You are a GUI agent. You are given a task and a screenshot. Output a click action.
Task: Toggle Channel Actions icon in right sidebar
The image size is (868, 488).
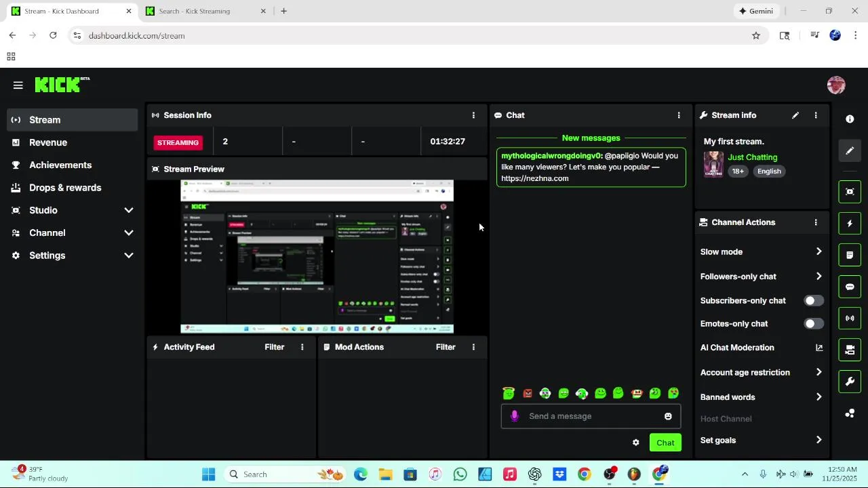click(x=850, y=350)
